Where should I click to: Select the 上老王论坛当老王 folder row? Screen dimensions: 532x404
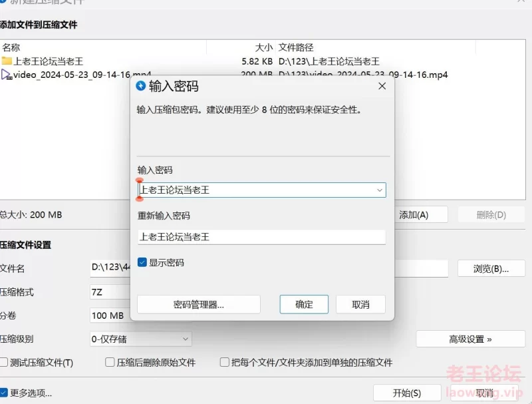click(x=263, y=61)
